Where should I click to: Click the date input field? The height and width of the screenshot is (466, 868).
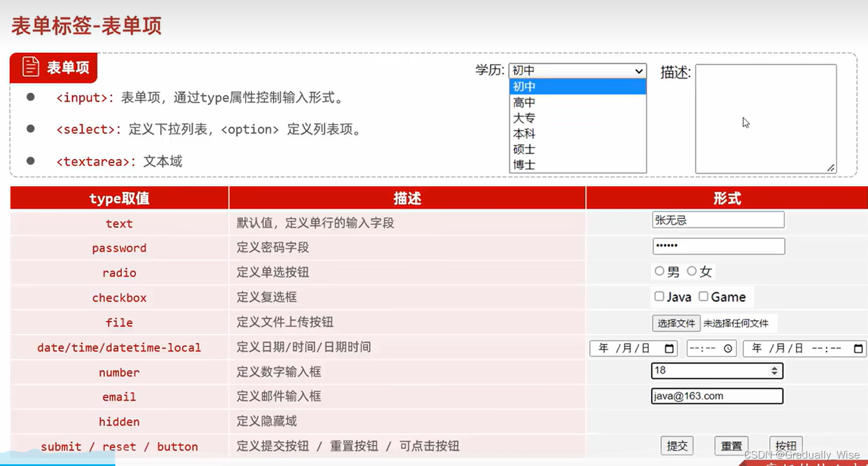pyautogui.click(x=634, y=348)
